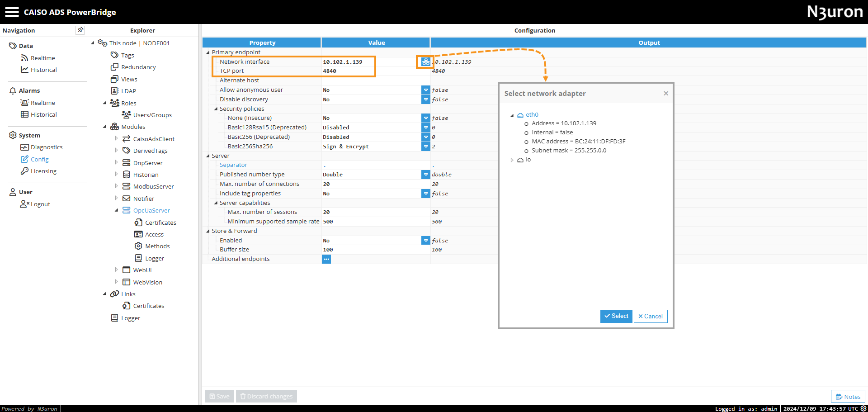This screenshot has width=868, height=412.
Task: Expand Historian module
Action: pyautogui.click(x=117, y=175)
